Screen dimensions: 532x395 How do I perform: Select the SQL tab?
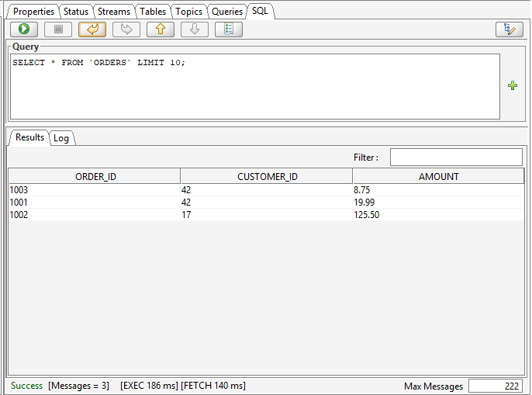tap(260, 11)
